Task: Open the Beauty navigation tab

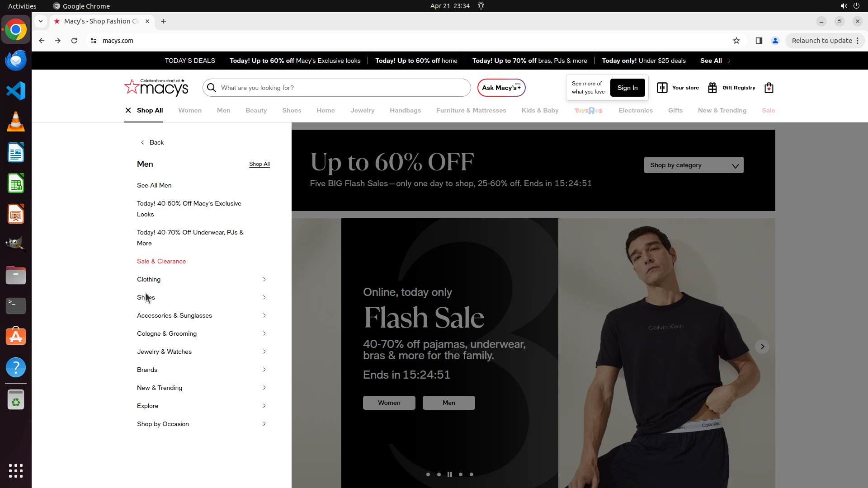Action: click(256, 110)
